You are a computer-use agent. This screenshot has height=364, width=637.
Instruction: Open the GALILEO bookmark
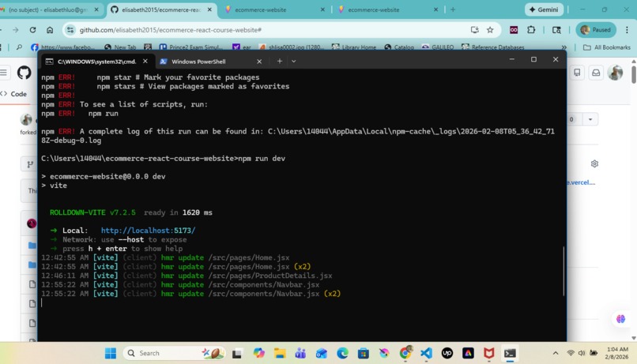coord(438,47)
